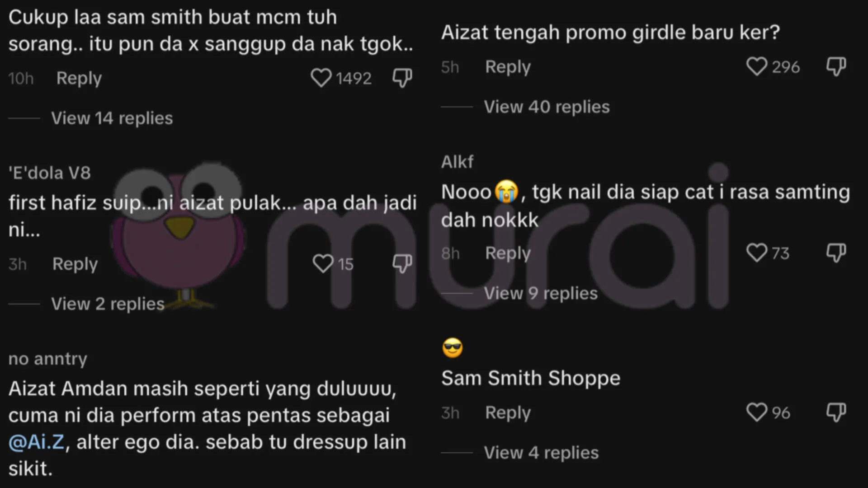The height and width of the screenshot is (488, 868).
Task: Like the Sam Smith comment with 1492 likes
Action: click(321, 78)
